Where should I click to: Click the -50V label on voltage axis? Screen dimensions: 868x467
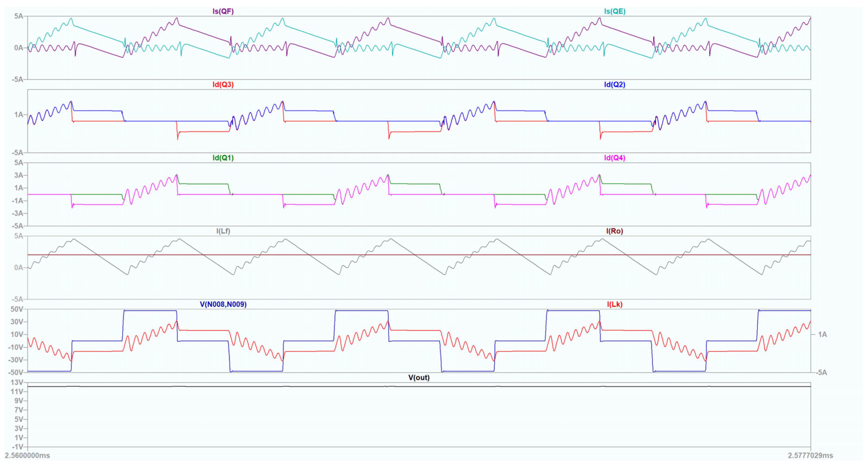pyautogui.click(x=16, y=372)
